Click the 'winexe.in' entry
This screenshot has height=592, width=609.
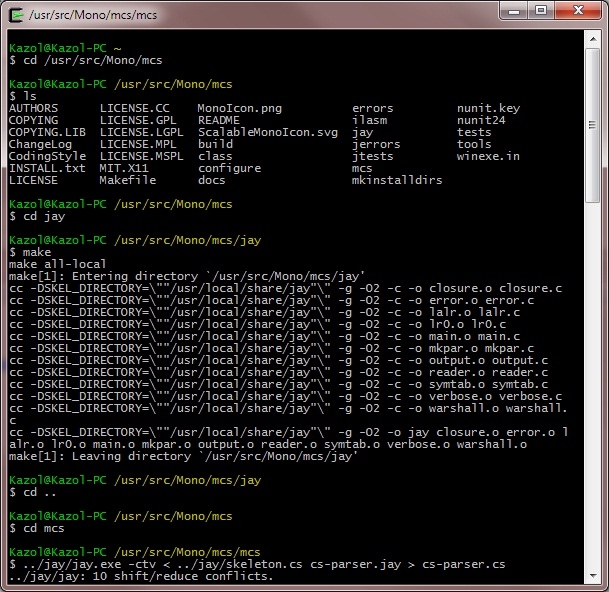pyautogui.click(x=488, y=156)
